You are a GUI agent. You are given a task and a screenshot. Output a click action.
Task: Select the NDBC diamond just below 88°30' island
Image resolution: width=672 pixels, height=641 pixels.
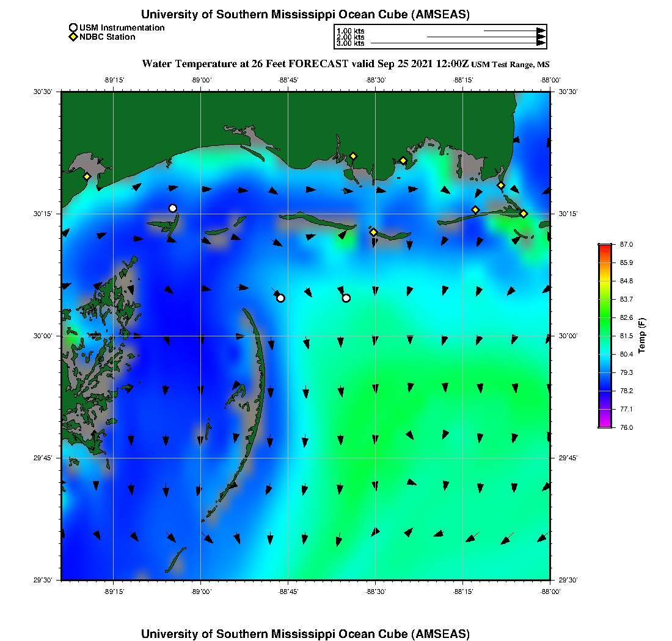coord(373,231)
